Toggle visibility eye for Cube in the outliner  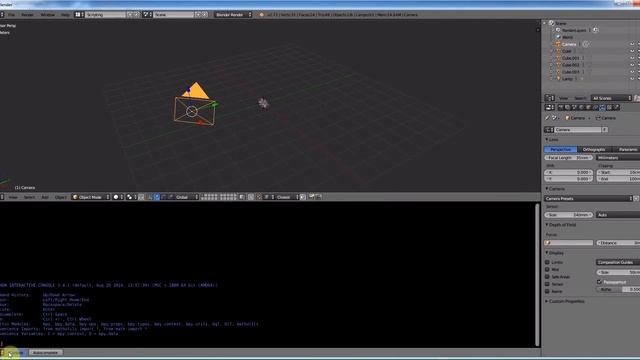pyautogui.click(x=632, y=51)
